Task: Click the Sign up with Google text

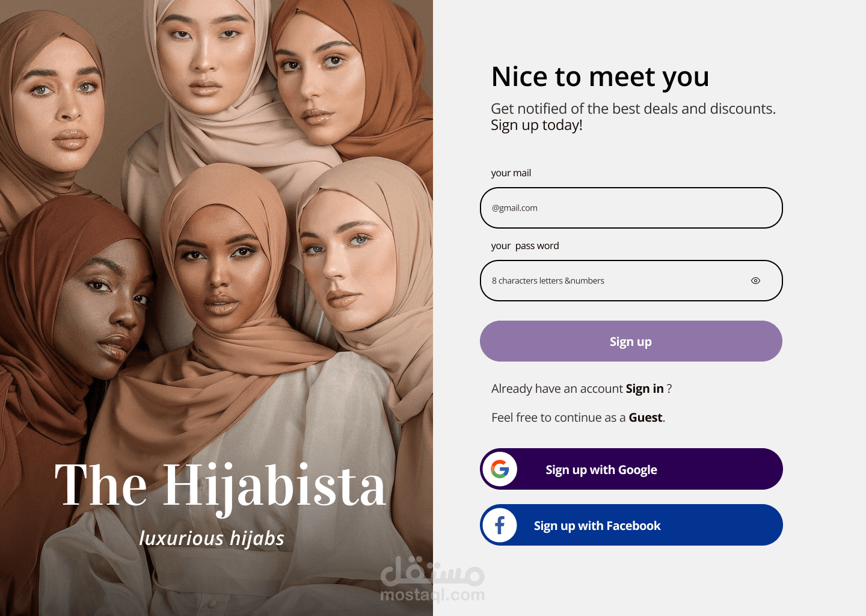Action: [601, 470]
